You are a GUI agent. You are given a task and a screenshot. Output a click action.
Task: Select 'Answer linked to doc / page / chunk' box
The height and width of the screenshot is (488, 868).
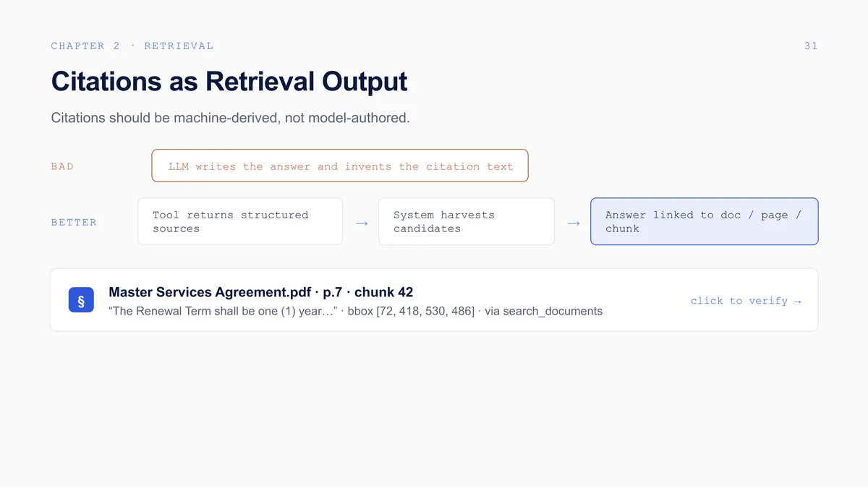(705, 221)
